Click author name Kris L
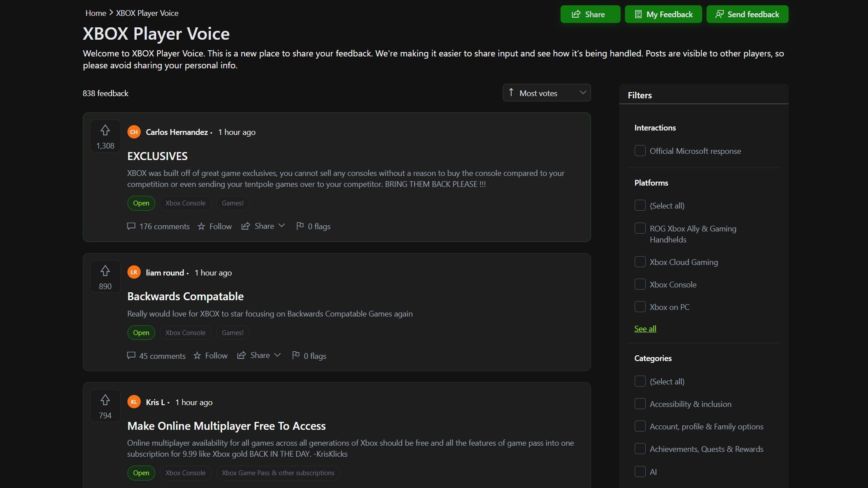This screenshot has height=488, width=868. (x=155, y=402)
